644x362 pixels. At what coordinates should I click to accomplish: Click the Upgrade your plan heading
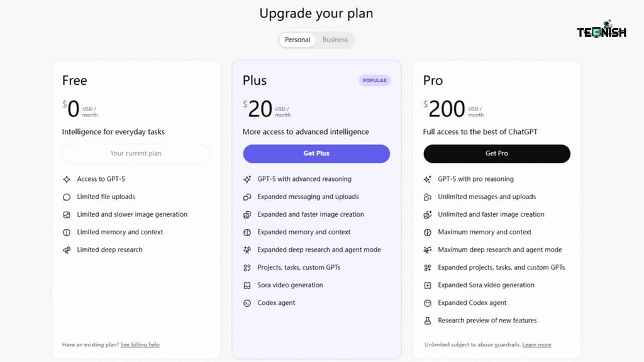[x=316, y=13]
